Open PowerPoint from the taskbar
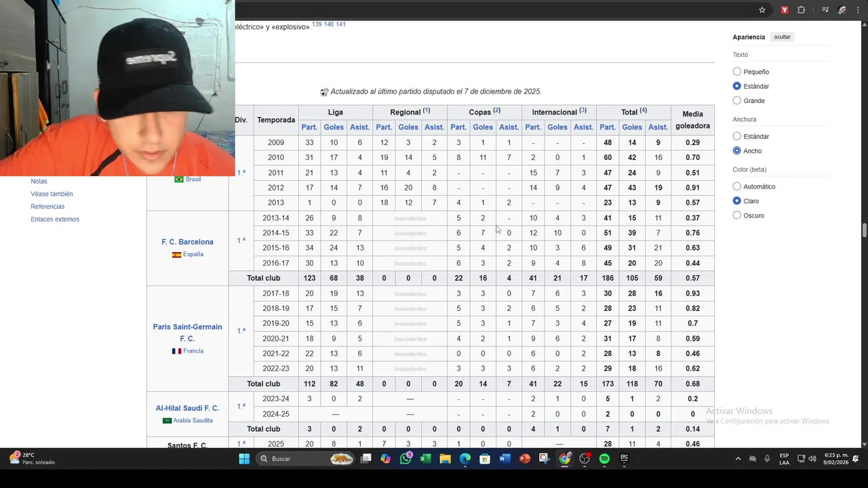 point(524,459)
